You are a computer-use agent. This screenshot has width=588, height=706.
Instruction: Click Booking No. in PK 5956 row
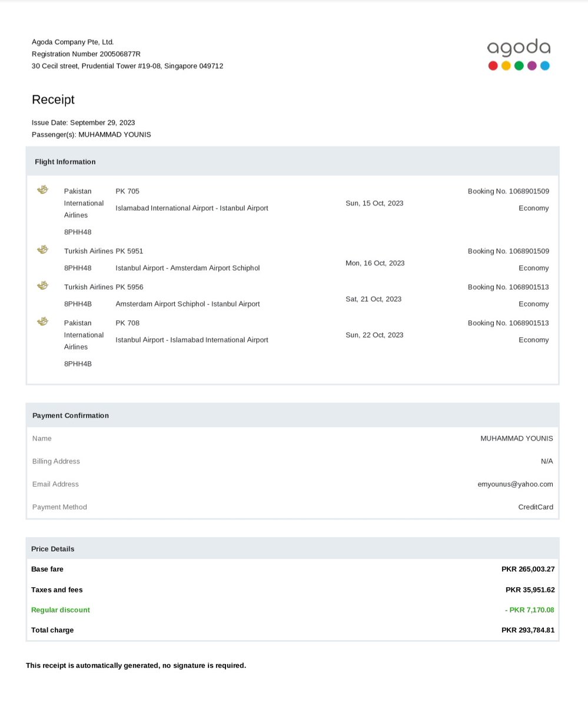coord(509,287)
